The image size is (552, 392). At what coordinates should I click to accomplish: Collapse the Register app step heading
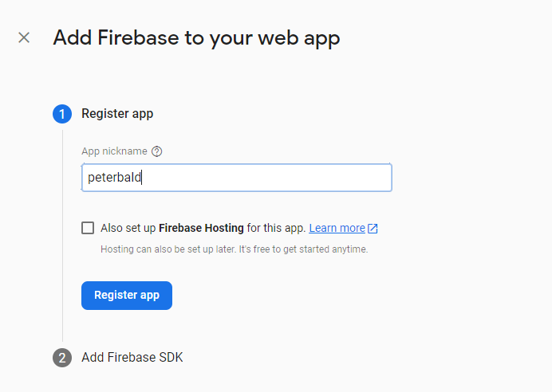click(x=117, y=114)
